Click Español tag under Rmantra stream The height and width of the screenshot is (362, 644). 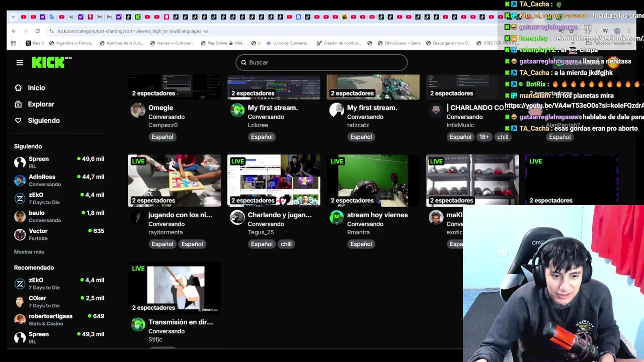(361, 244)
